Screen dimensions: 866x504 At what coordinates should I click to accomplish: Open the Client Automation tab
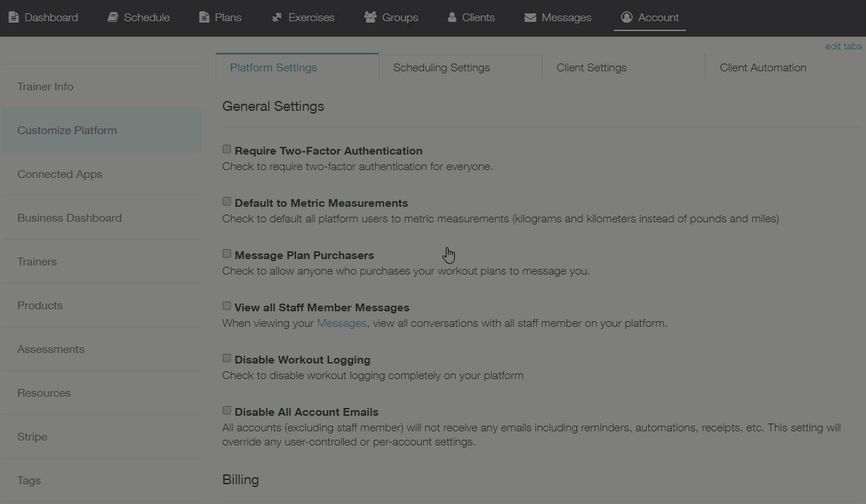click(x=763, y=68)
